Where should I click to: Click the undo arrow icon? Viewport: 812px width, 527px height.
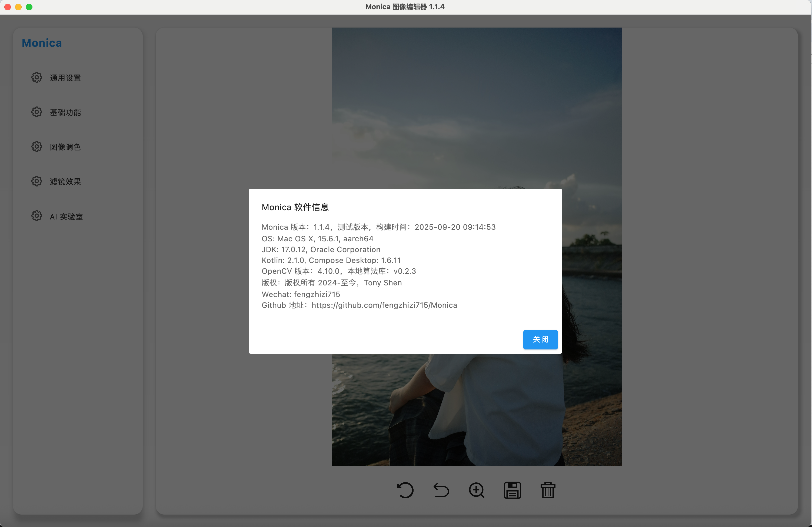point(441,491)
